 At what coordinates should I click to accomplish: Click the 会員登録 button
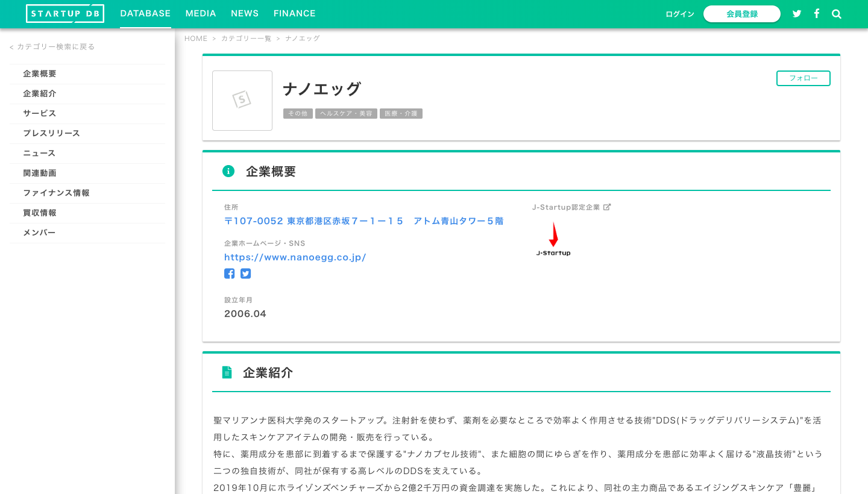pos(742,14)
